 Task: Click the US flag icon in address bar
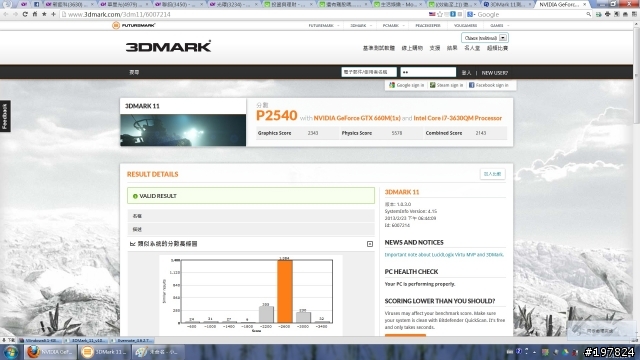[432, 14]
